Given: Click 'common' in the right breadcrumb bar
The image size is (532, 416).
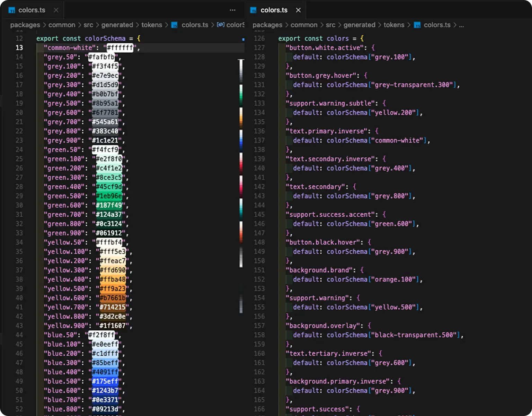Looking at the screenshot, I should coord(304,25).
